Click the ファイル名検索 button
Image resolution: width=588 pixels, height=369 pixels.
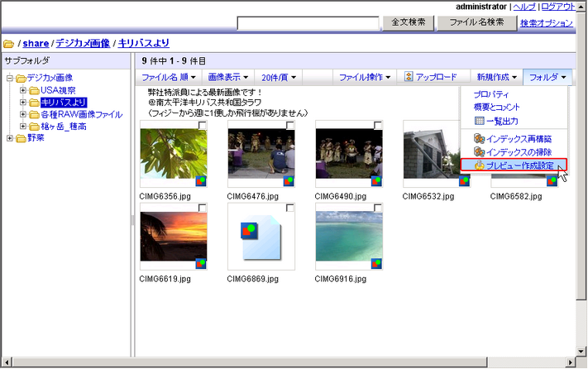click(x=476, y=23)
